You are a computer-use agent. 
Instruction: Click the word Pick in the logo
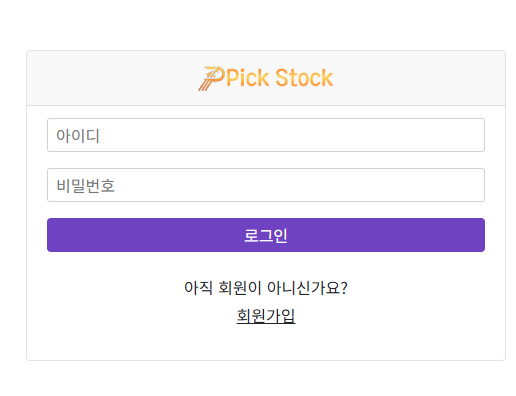[x=247, y=78]
